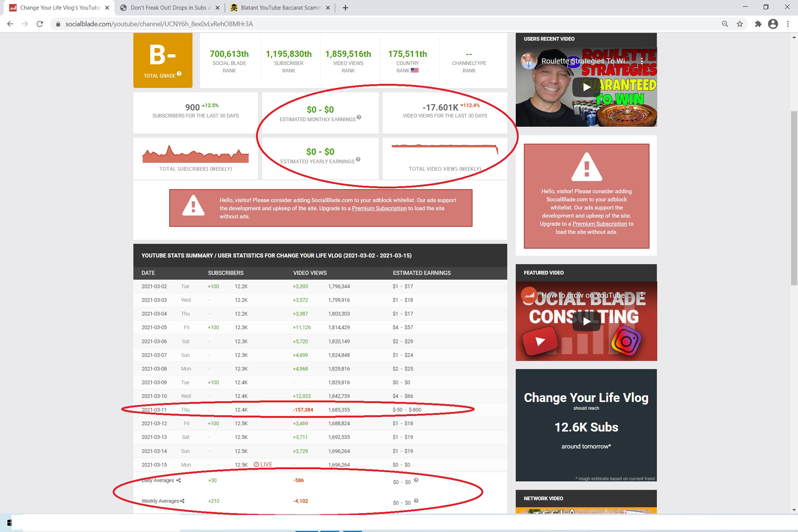Screen dimensions: 798x532
Task: Click the browser back arrow
Action: (10, 24)
